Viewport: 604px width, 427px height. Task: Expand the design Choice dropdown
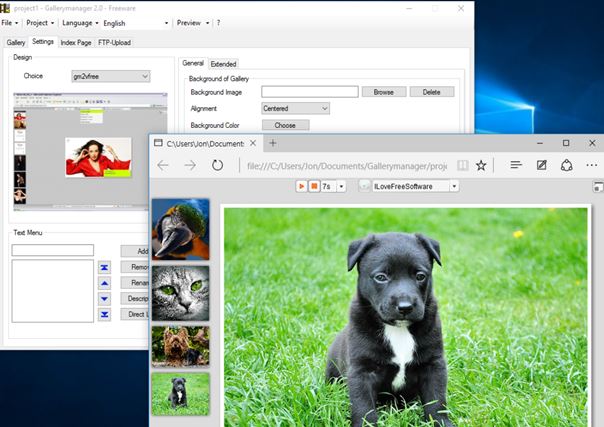click(110, 76)
